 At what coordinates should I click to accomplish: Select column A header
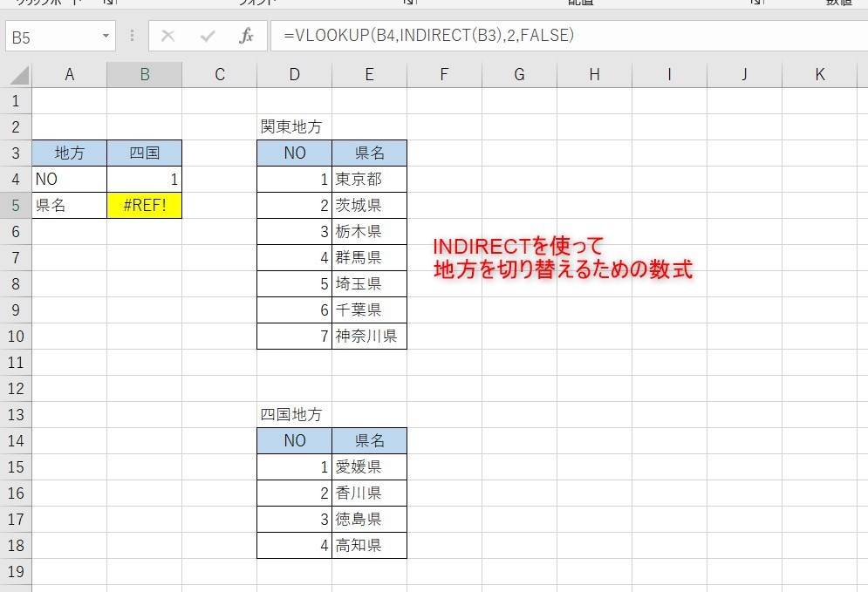[69, 75]
